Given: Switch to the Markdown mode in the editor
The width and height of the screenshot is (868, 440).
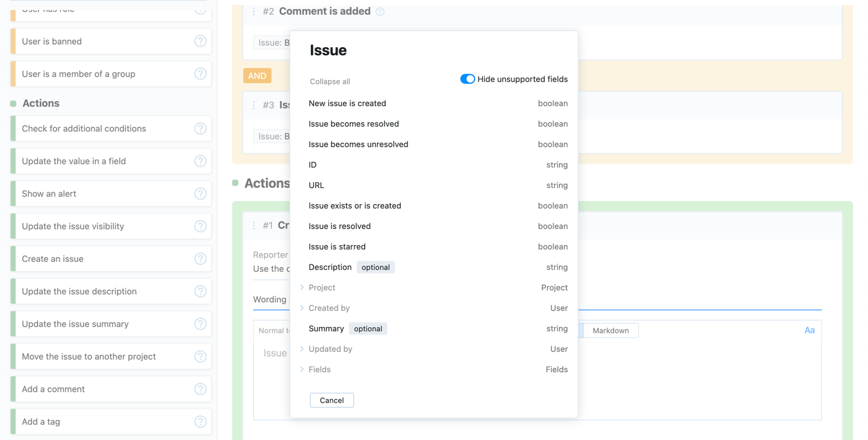Looking at the screenshot, I should coord(610,330).
